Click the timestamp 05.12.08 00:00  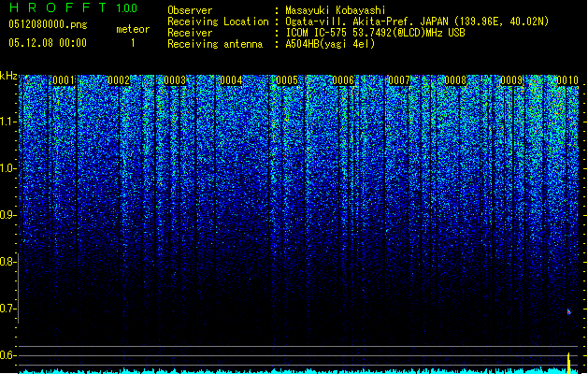pos(48,43)
